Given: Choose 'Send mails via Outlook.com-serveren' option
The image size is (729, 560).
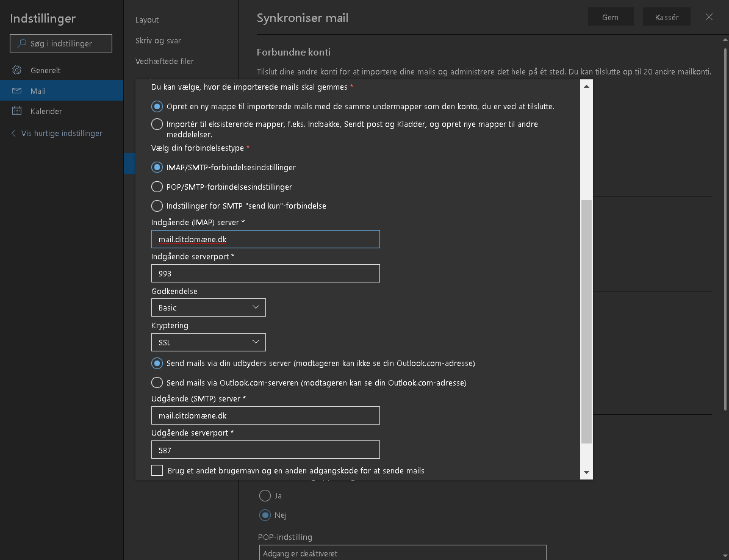Looking at the screenshot, I should (157, 383).
